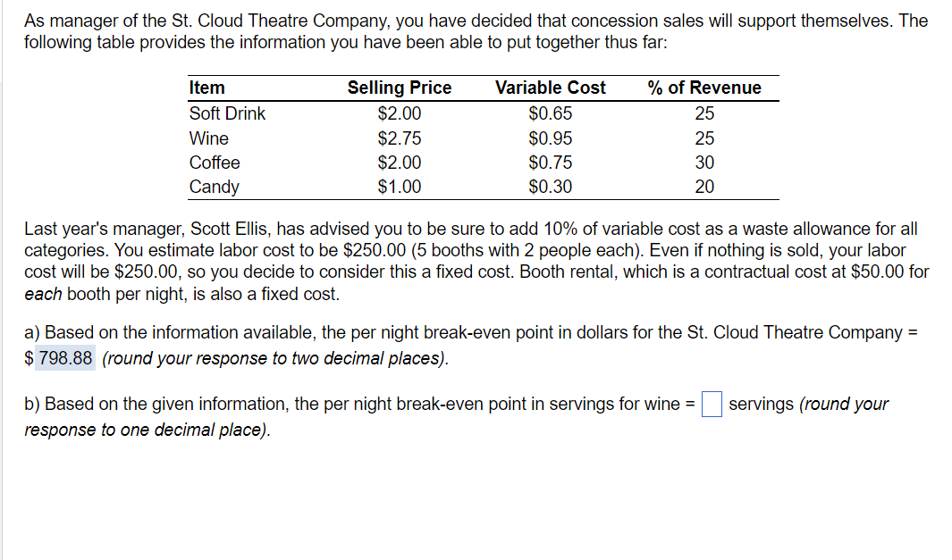This screenshot has height=560, width=952.
Task: Click the Wine variable cost $0.95
Action: point(551,138)
